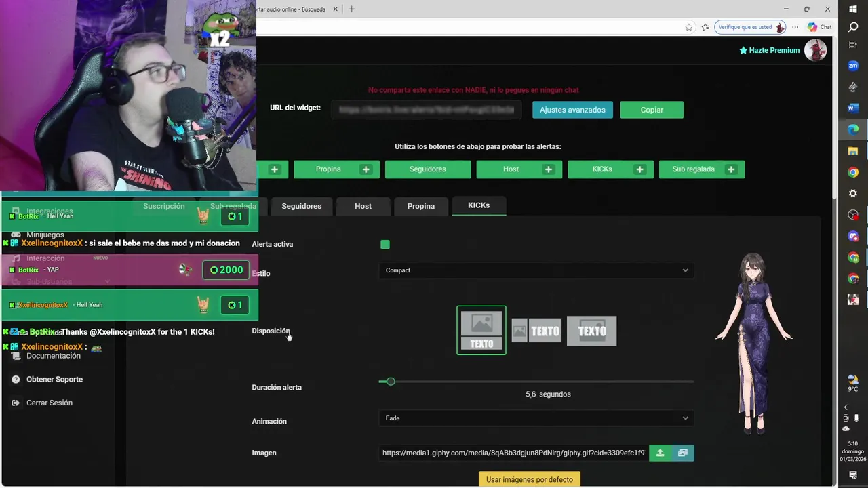The height and width of the screenshot is (488, 868).
Task: Open the image gallery icon next to upload
Action: tap(683, 453)
